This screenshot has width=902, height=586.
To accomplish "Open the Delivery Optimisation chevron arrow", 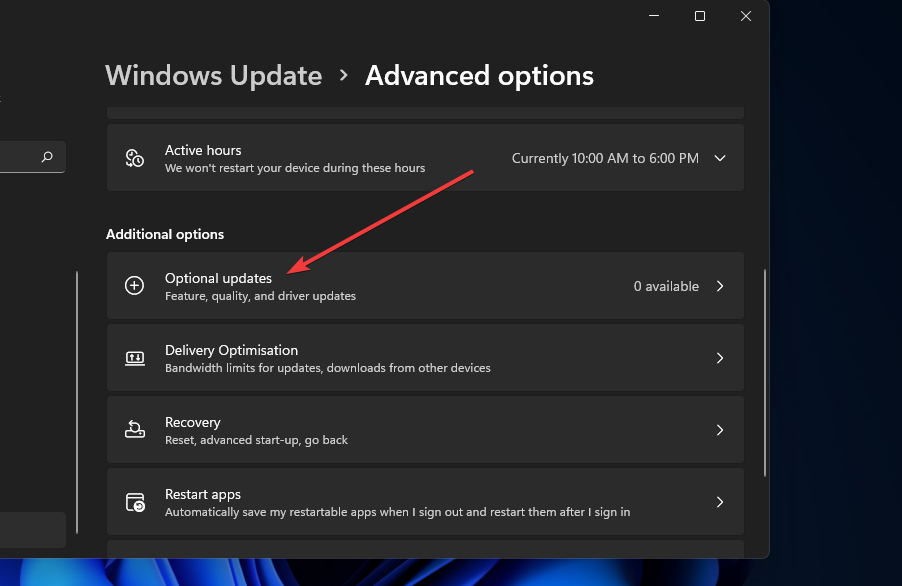I will [720, 358].
